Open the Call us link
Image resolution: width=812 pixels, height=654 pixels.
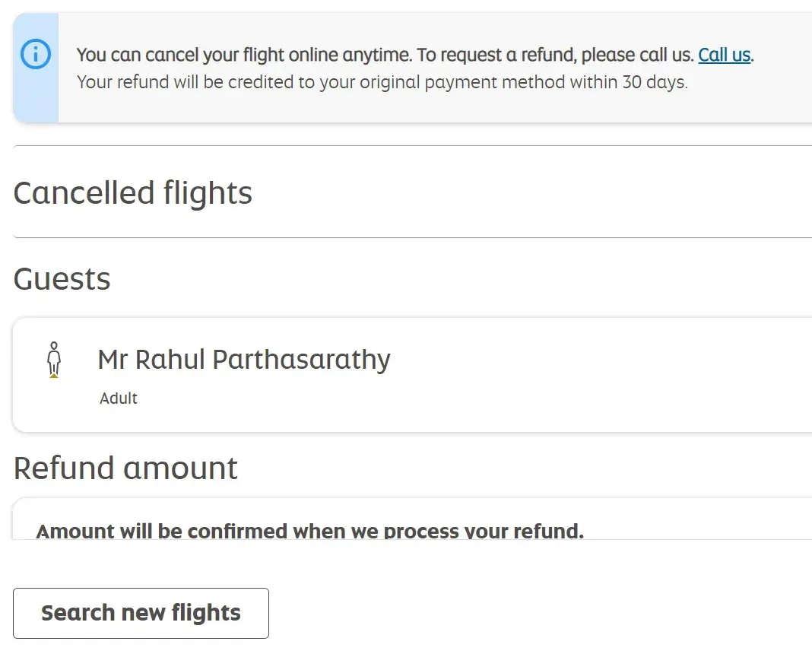coord(724,55)
